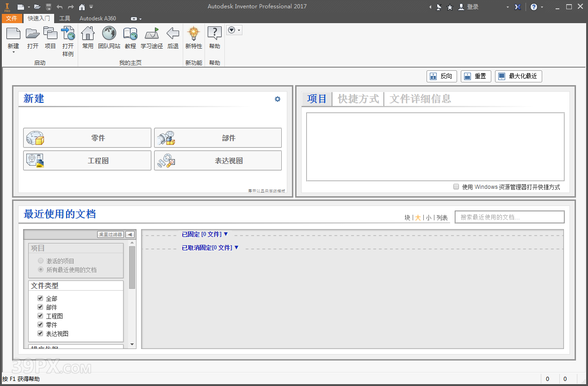588x386 pixels.
Task: Switch recent documents view to 列表
Action: point(442,218)
